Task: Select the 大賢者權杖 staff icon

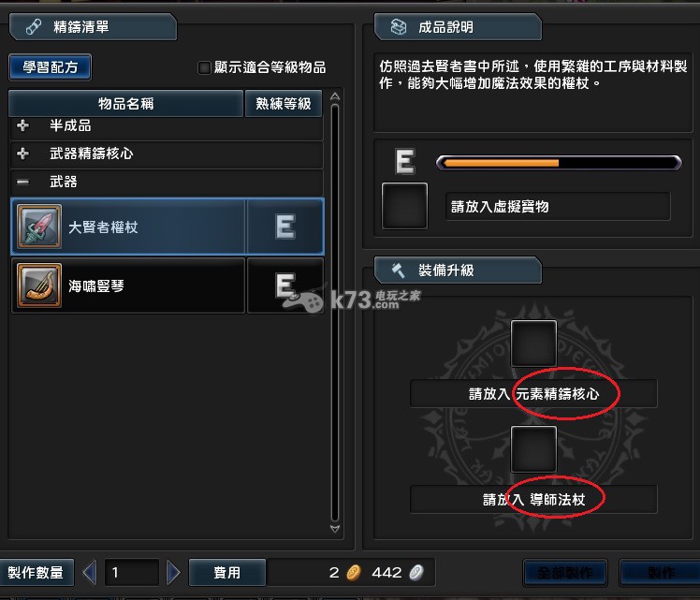Action: pos(39,227)
